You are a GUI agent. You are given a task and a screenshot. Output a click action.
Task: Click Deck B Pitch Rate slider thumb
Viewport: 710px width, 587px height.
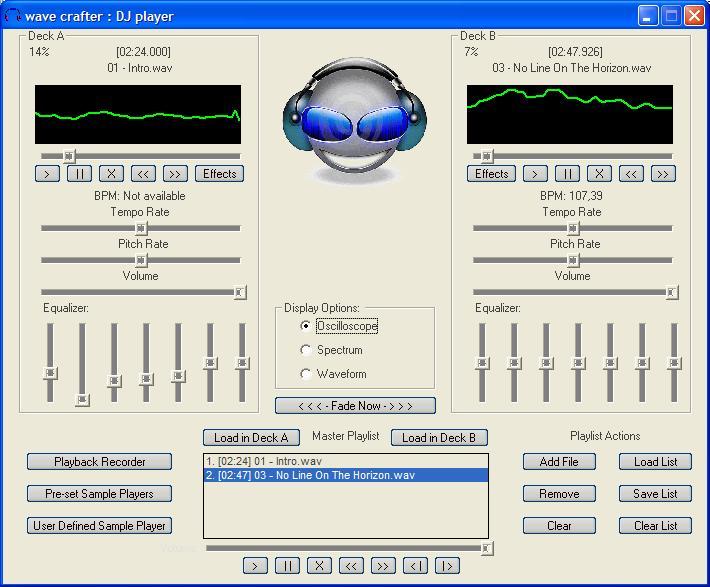(573, 260)
